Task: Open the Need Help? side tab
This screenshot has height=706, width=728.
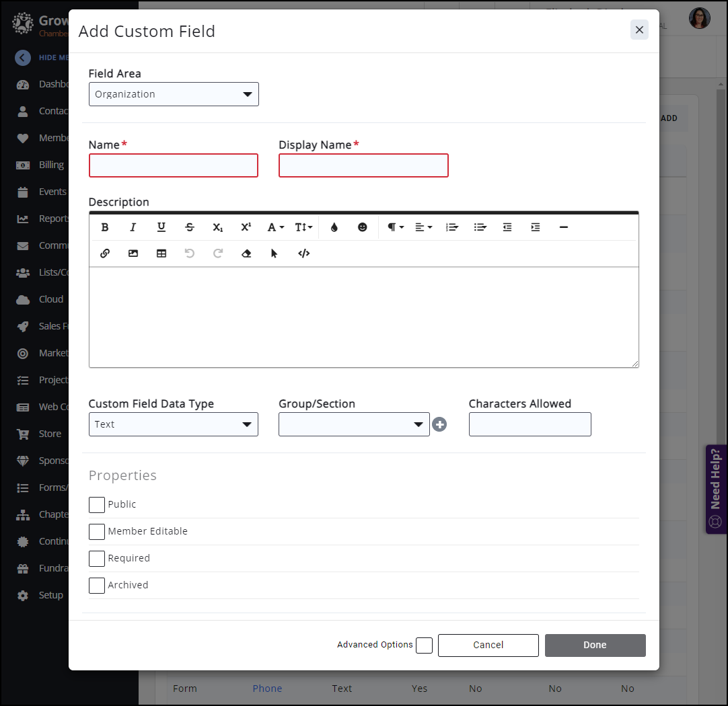Action: pyautogui.click(x=715, y=489)
